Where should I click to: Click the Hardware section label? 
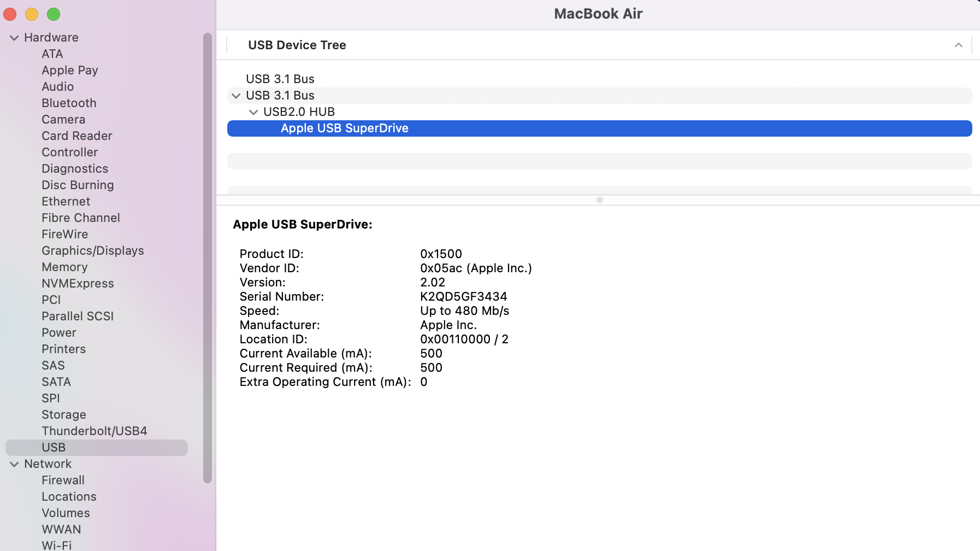pyautogui.click(x=51, y=38)
